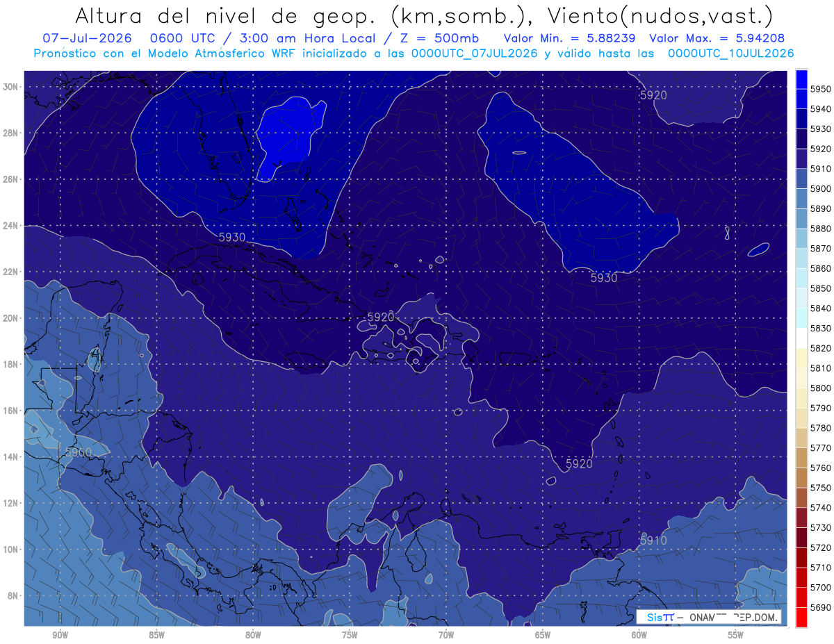This screenshot has width=834, height=644.
Task: Click the 5920 contour label over Hispaniola
Action: [x=381, y=317]
